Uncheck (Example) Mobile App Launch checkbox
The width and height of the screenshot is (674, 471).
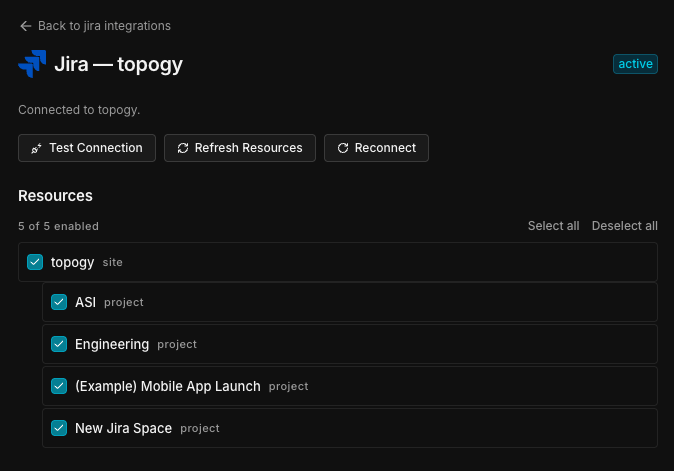(59, 386)
